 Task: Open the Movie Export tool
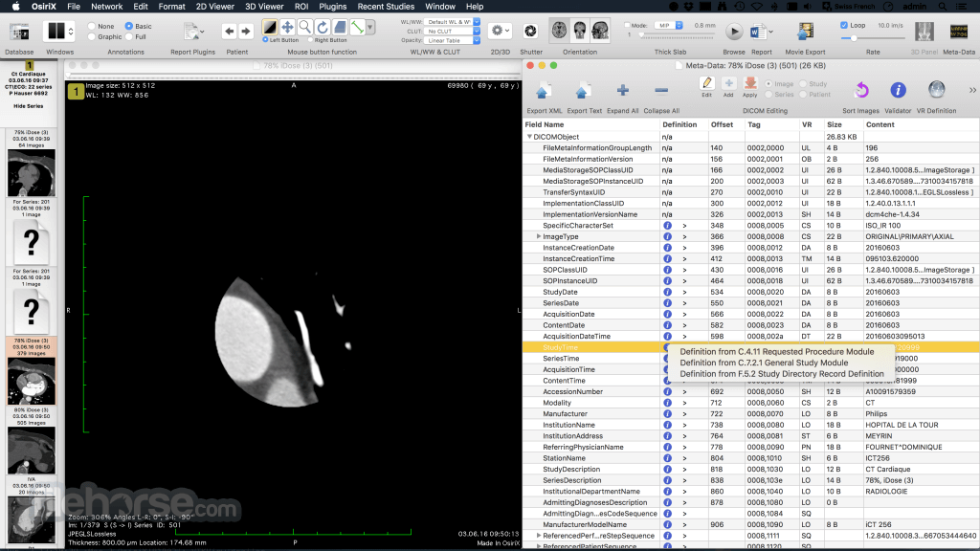click(x=805, y=31)
